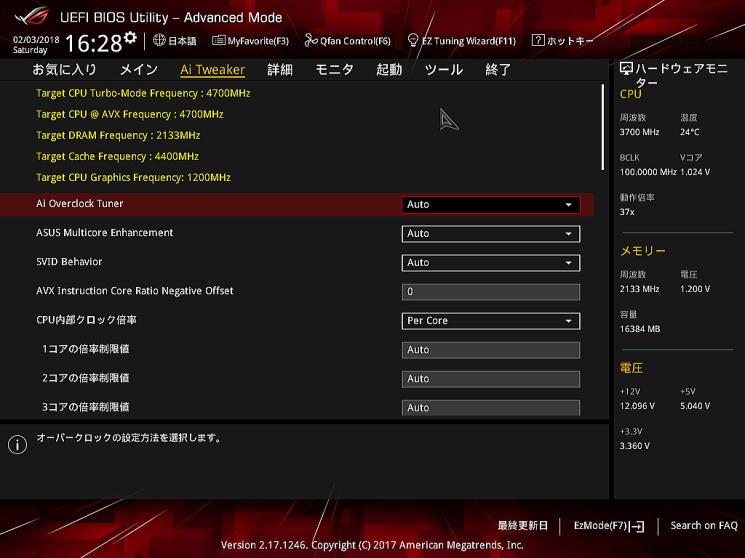Click Target DRAM Frequency : 2133MHz text
Image resolution: width=745 pixels, height=558 pixels.
click(118, 135)
